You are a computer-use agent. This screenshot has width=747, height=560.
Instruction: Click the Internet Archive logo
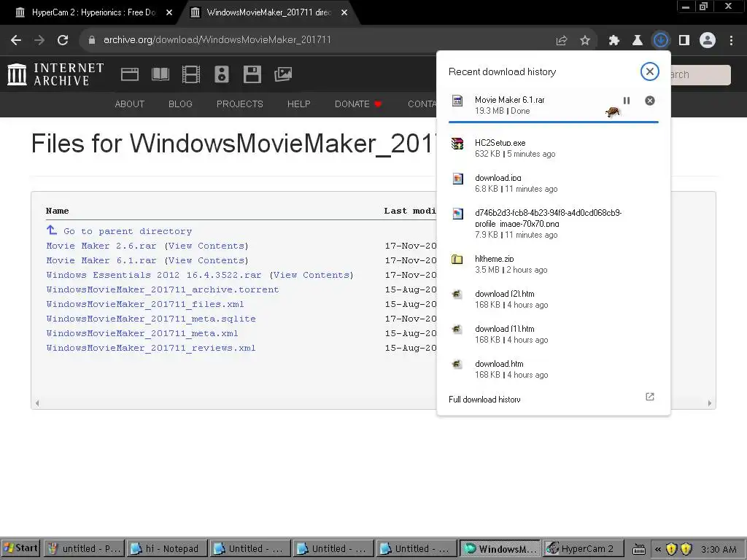coord(55,74)
